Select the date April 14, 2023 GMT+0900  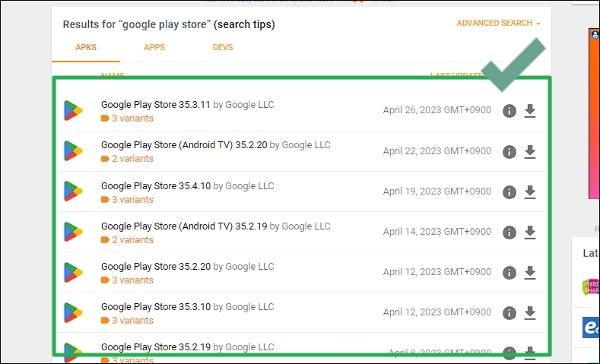pos(437,232)
